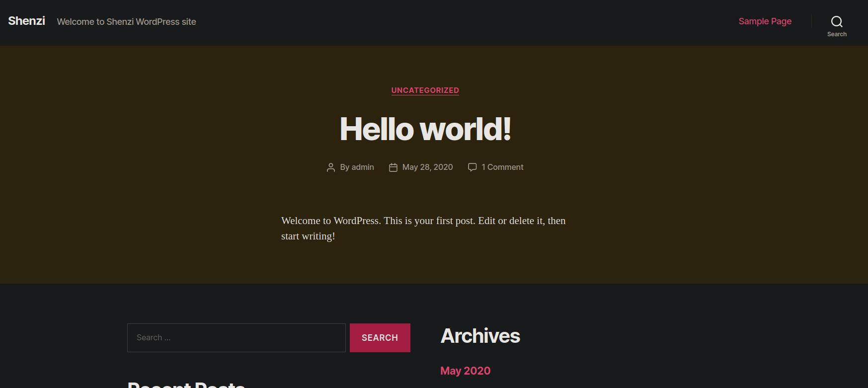Click the May 28, 2020 date link
The image size is (868, 388).
[427, 167]
